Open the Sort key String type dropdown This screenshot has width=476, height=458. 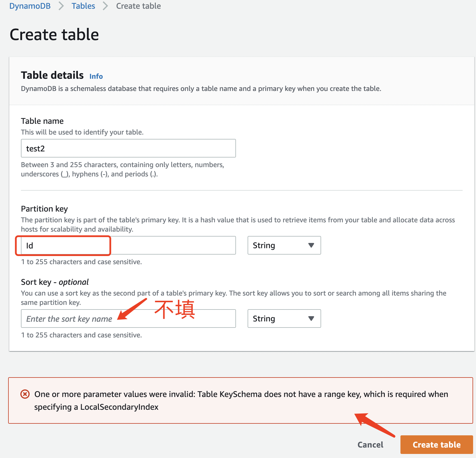[x=284, y=319]
